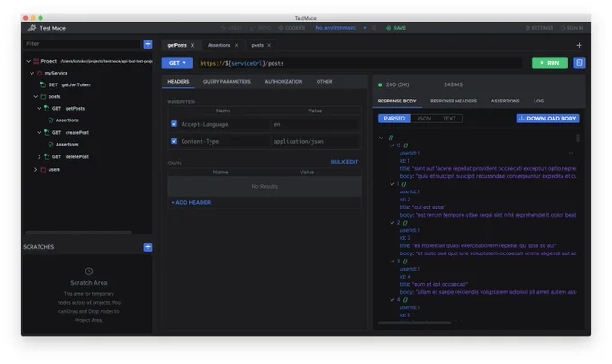612x364 pixels.
Task: Click the users folder icon
Action: coord(43,170)
